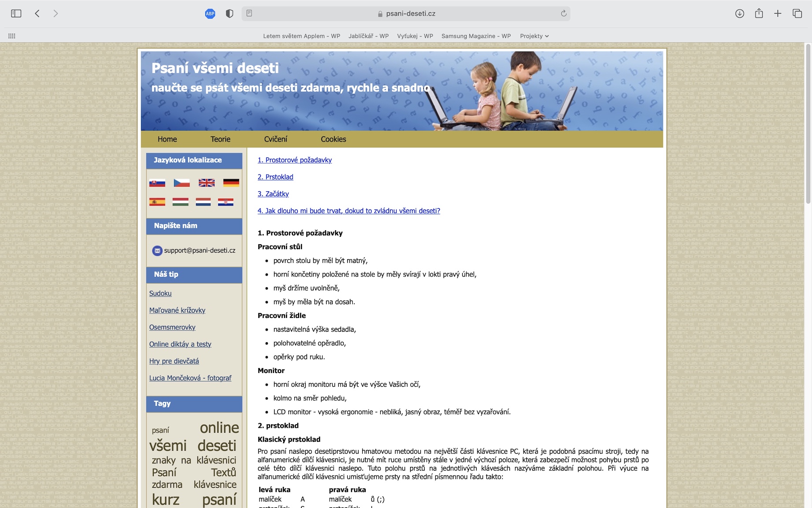Open the Jablíčkář - WP bookmark

(x=369, y=36)
